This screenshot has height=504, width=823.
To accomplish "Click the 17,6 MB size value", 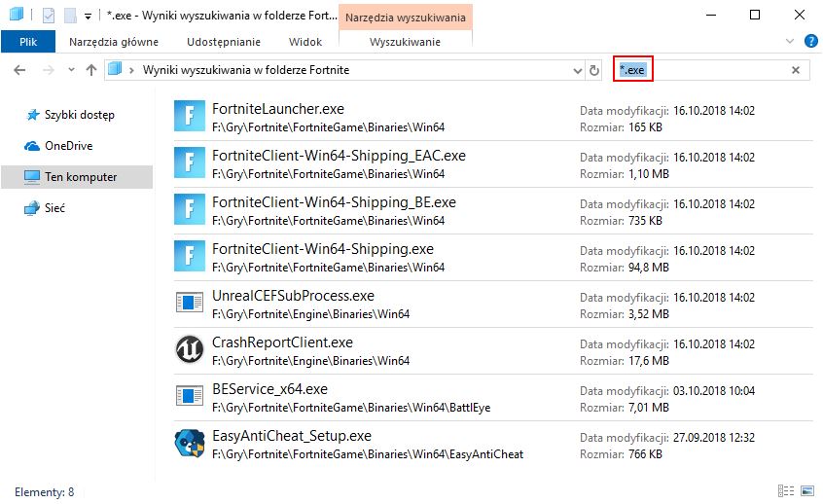I will (648, 361).
